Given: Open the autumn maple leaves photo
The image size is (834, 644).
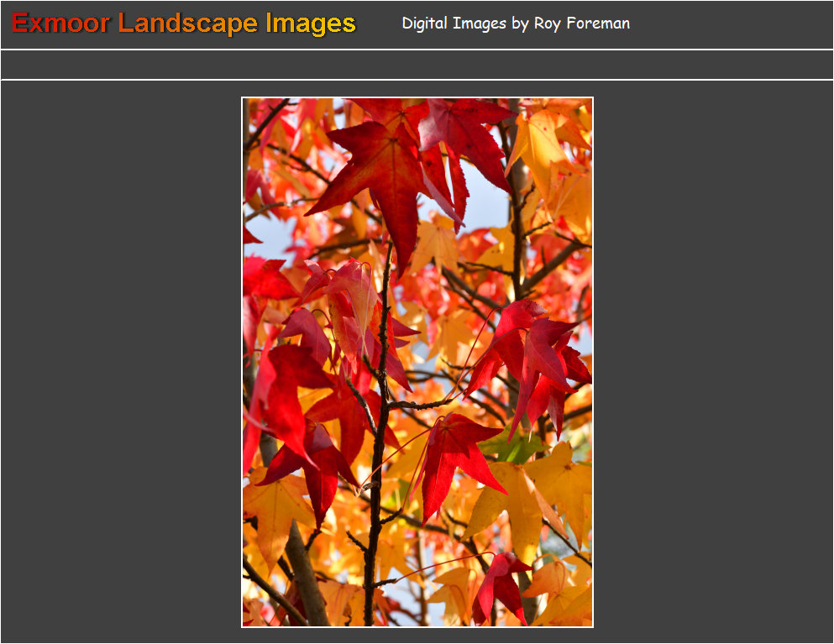Looking at the screenshot, I should tap(417, 362).
